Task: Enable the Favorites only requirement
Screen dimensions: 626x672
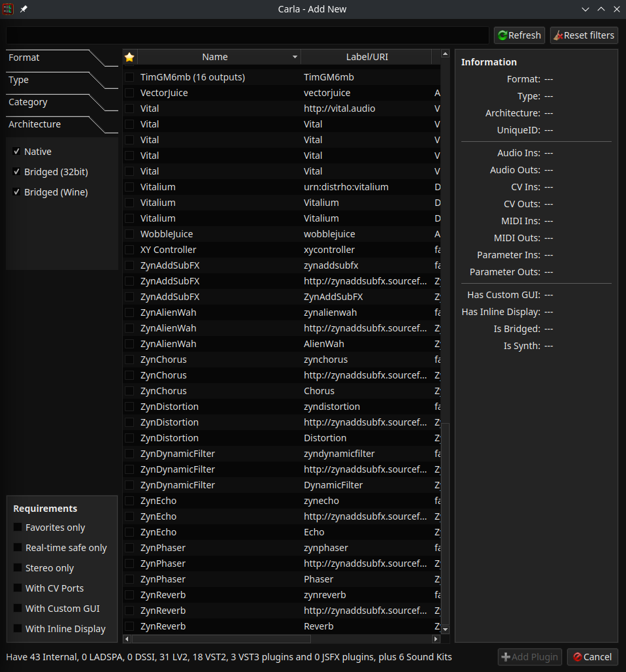Action: pos(16,528)
